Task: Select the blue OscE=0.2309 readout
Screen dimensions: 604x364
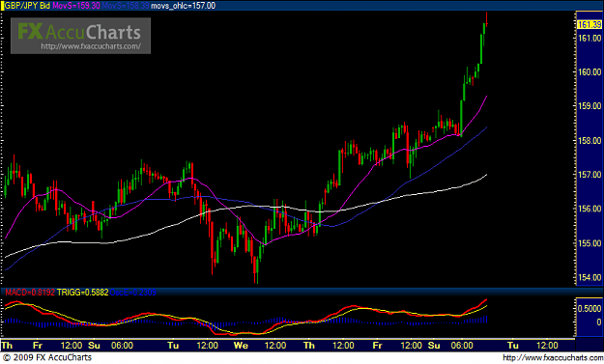Action: pos(133,293)
